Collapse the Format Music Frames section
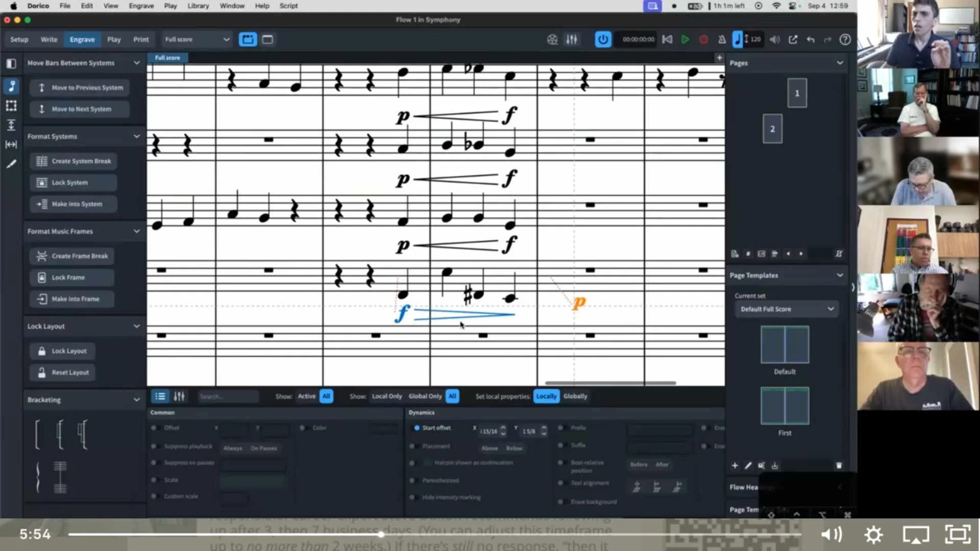 click(x=136, y=231)
